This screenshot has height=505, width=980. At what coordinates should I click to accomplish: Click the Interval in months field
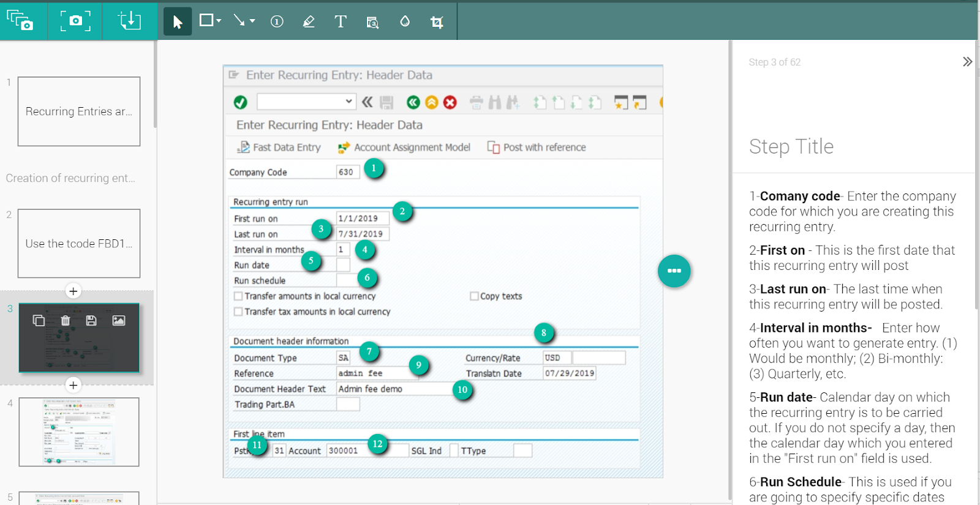[343, 250]
